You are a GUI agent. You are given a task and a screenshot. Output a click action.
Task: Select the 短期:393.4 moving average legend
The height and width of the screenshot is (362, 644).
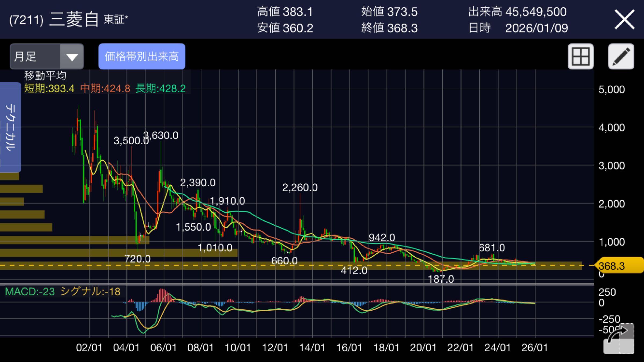49,88
